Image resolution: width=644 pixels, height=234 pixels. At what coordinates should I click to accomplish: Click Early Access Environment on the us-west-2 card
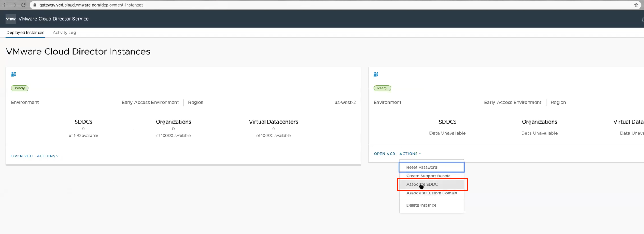[x=150, y=102]
